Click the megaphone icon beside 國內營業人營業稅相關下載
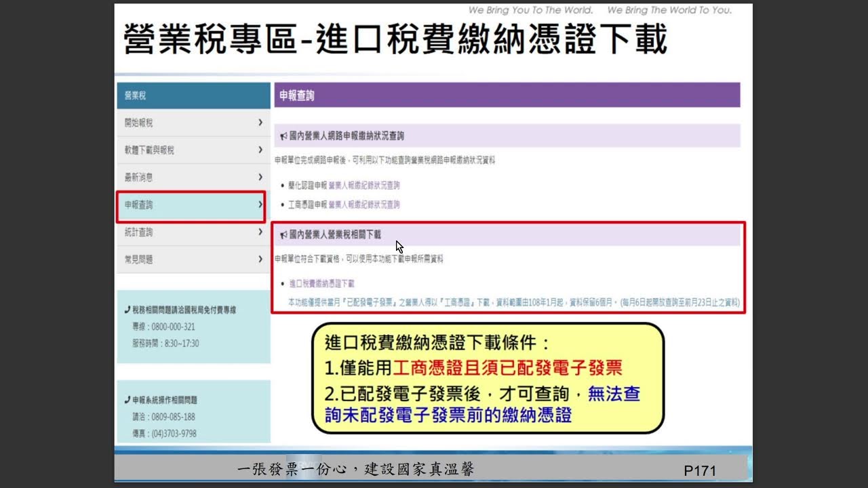 click(283, 235)
